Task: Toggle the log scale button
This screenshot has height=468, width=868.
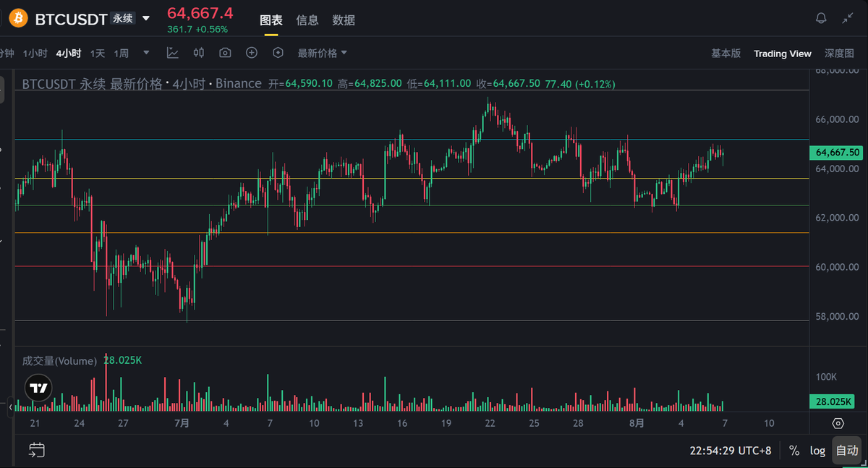Action: [x=817, y=451]
